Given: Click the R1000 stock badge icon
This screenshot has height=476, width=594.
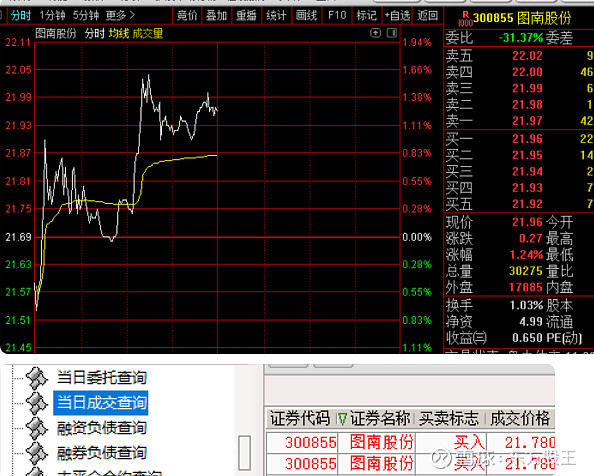Looking at the screenshot, I should click(x=465, y=18).
